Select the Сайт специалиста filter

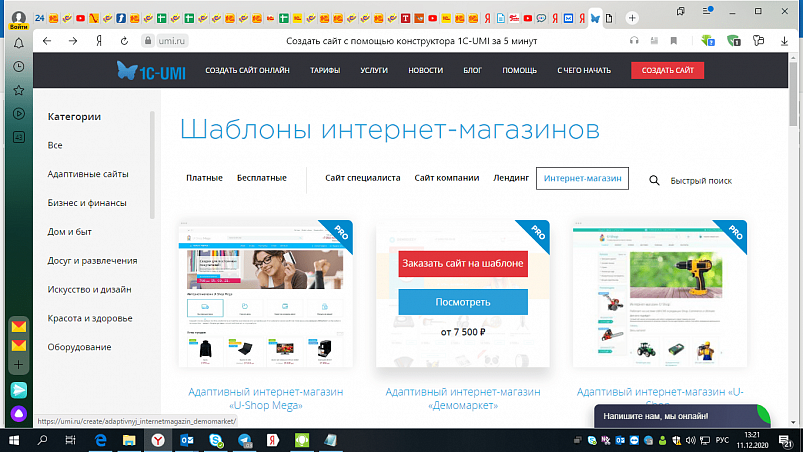pyautogui.click(x=363, y=178)
